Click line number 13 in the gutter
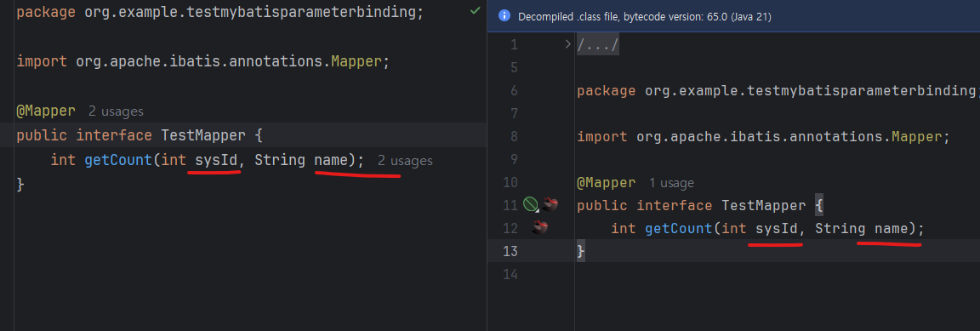 coord(510,251)
